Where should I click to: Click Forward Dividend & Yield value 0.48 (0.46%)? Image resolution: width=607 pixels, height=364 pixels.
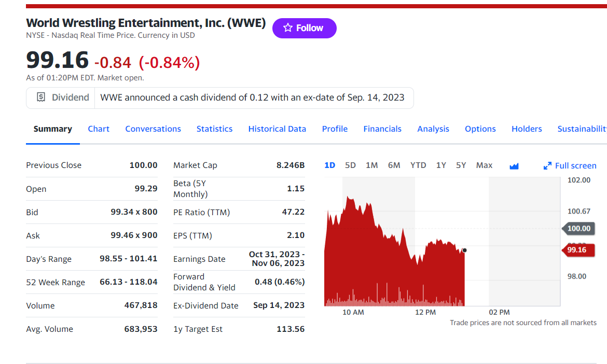click(280, 282)
